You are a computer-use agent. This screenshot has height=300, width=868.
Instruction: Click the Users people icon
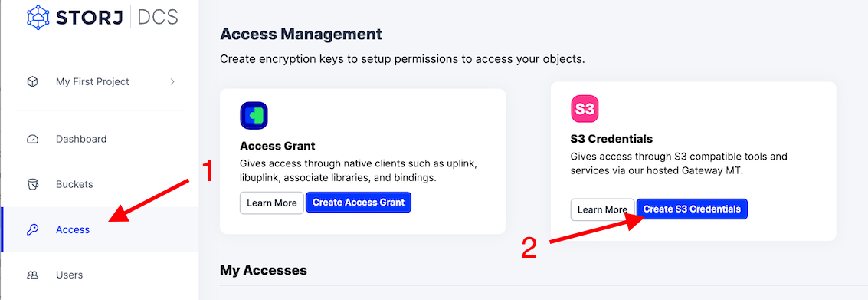(x=32, y=275)
